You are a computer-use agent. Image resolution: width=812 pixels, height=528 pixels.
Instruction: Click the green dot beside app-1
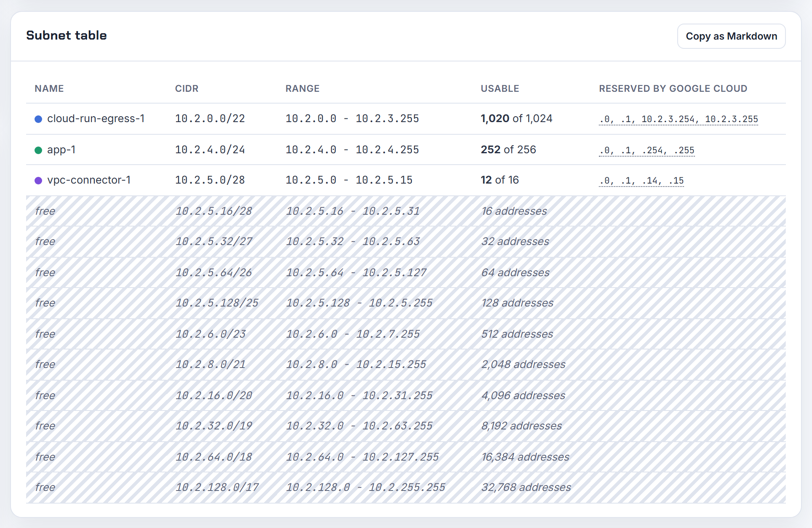tap(38, 150)
